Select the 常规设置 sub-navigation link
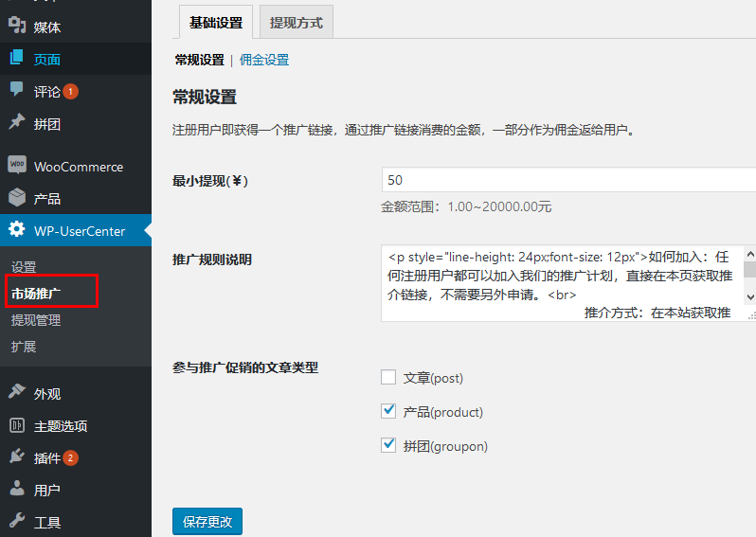This screenshot has height=537, width=756. pos(199,60)
